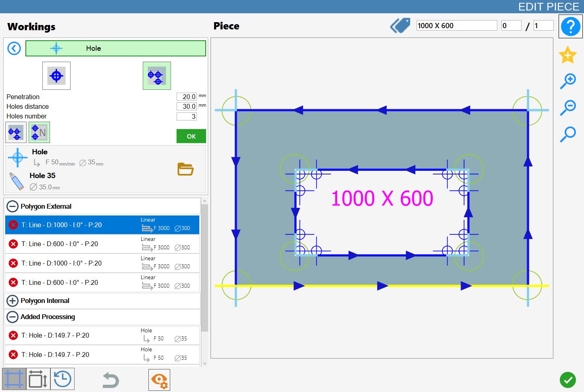Click the piece total field showing 1
The height and width of the screenshot is (392, 584).
click(x=544, y=26)
